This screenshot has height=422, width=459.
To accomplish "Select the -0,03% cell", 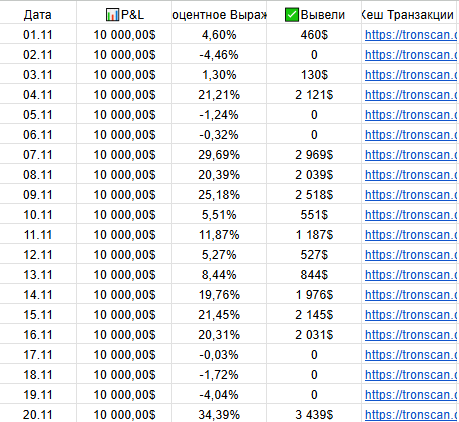I will point(219,354).
